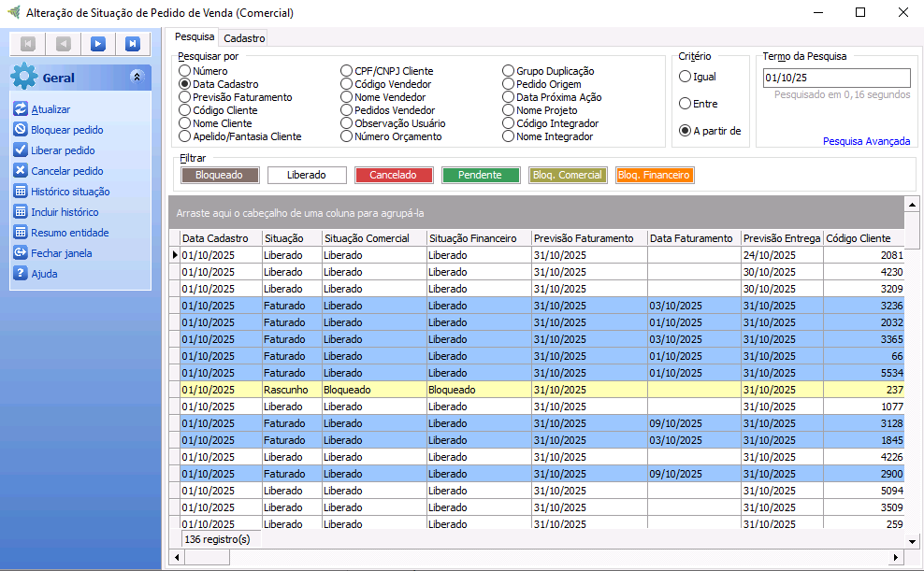Collapse the Geral panel
This screenshot has width=924, height=571.
point(137,78)
